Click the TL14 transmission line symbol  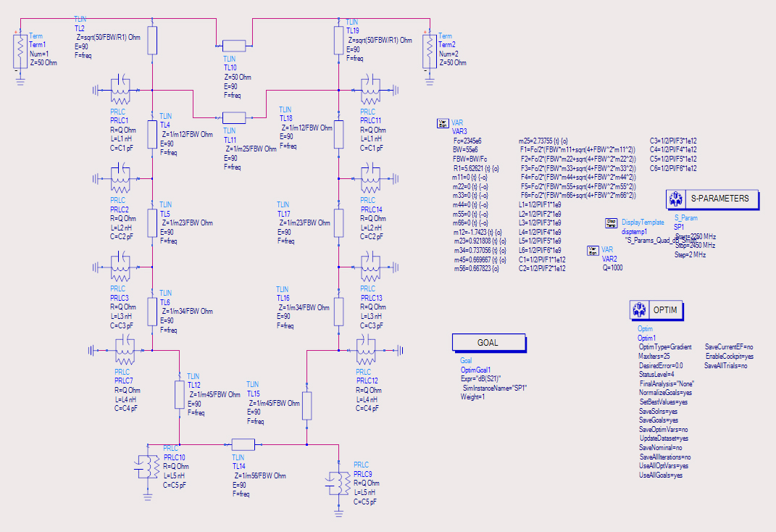[243, 444]
